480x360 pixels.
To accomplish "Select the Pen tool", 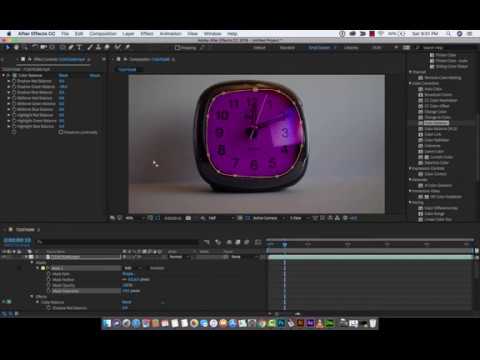I will [71, 48].
